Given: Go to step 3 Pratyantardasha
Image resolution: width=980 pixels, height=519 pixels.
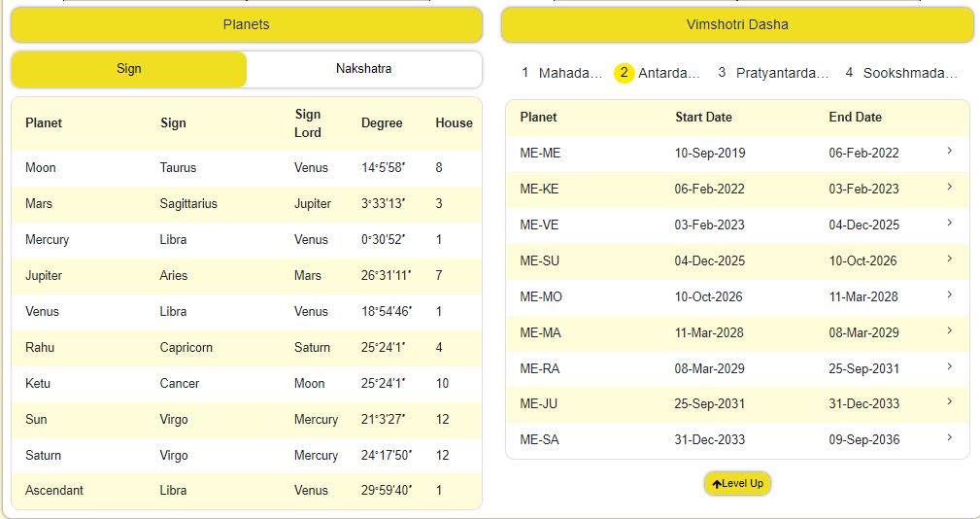Looking at the screenshot, I should pos(773,73).
